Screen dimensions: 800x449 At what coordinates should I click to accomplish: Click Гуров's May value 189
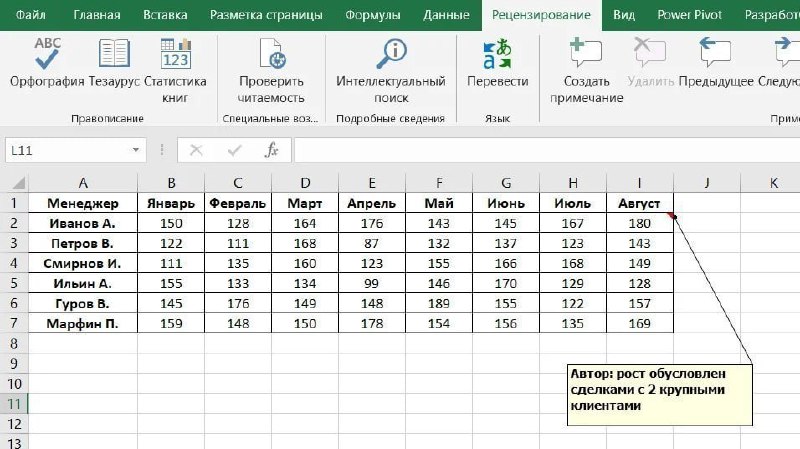click(x=439, y=303)
